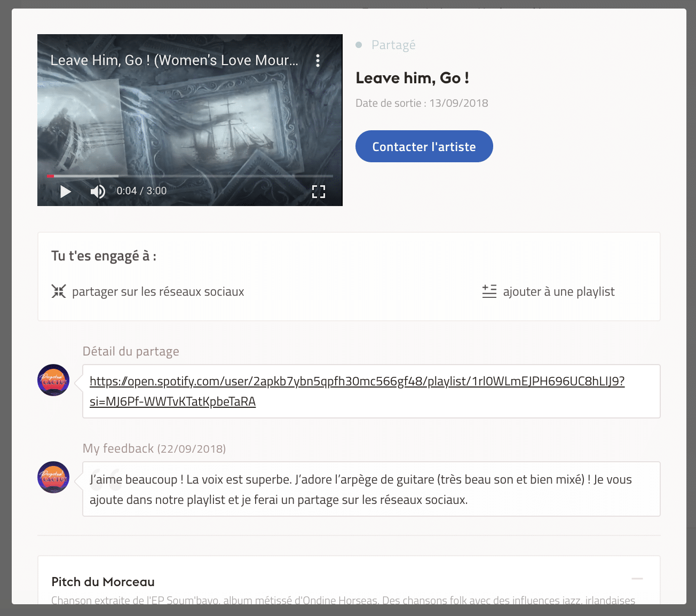Viewport: 696px width, 616px height.
Task: Select the 'My feedback (22/09/2018)' label
Action: (x=154, y=448)
